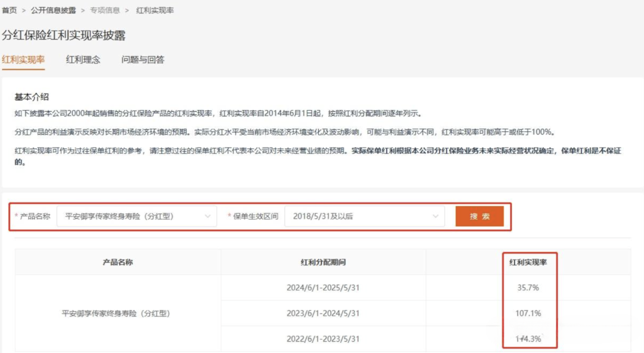
Task: Click the 红利实现率 table column header
Action: [x=528, y=262]
